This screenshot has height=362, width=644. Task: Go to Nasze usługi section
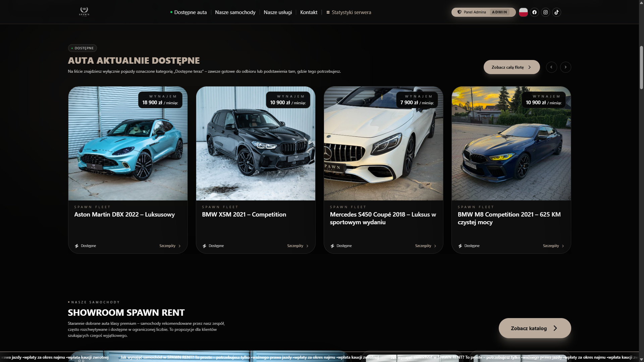tap(278, 12)
